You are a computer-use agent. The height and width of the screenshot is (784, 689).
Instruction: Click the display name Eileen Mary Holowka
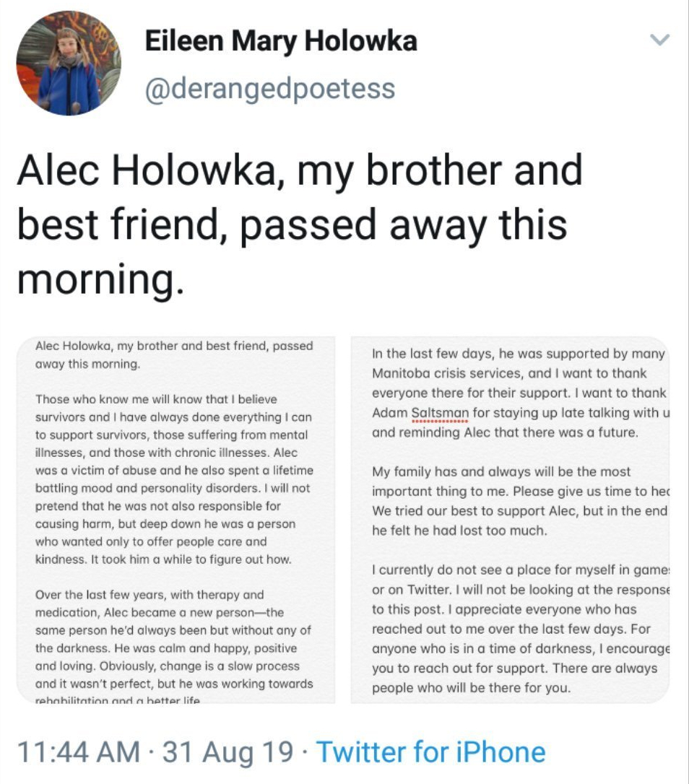[x=281, y=41]
